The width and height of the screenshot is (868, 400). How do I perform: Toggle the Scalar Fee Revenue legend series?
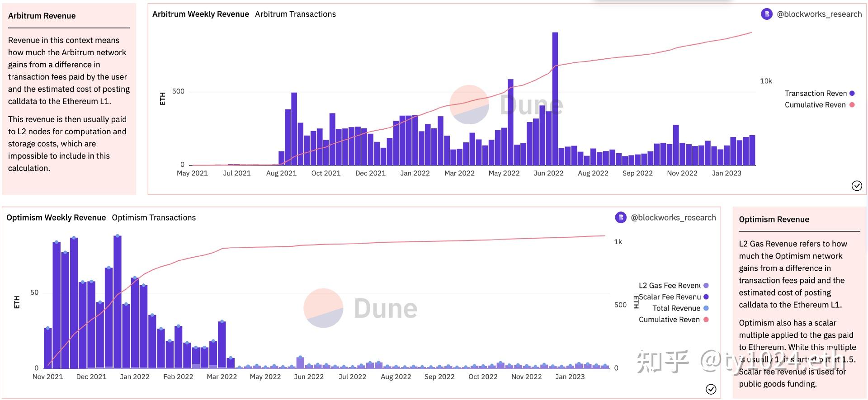(x=674, y=297)
